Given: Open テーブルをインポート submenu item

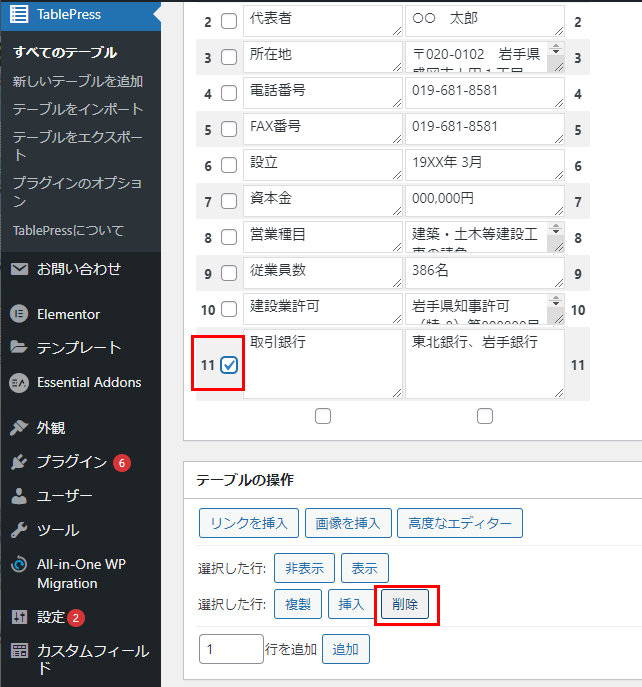Looking at the screenshot, I should 78,109.
